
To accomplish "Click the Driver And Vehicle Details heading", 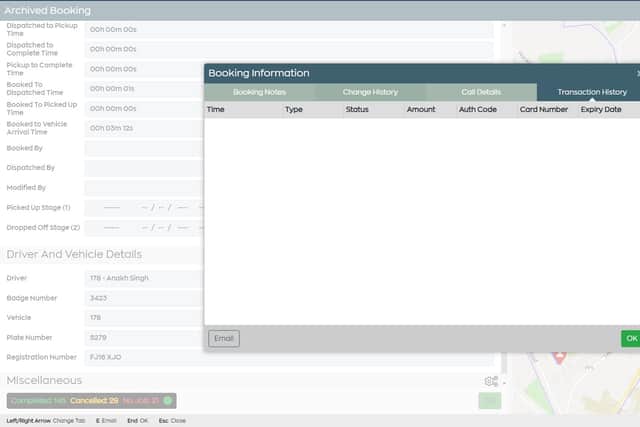I will click(74, 254).
